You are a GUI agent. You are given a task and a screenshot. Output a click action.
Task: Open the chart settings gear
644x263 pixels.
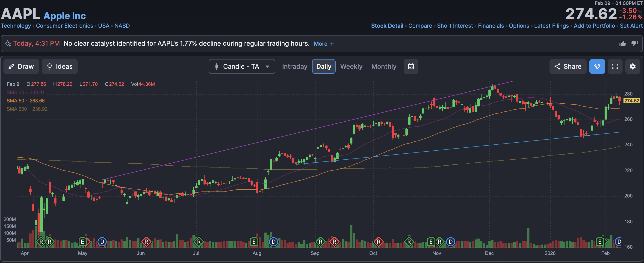click(632, 66)
